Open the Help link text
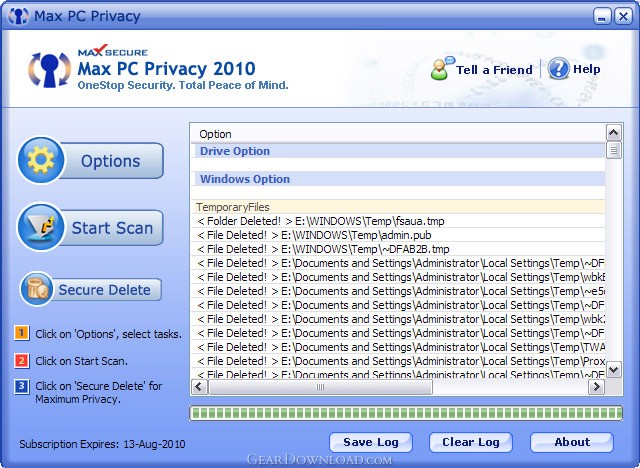Viewport: 640px width, 468px height. point(587,69)
